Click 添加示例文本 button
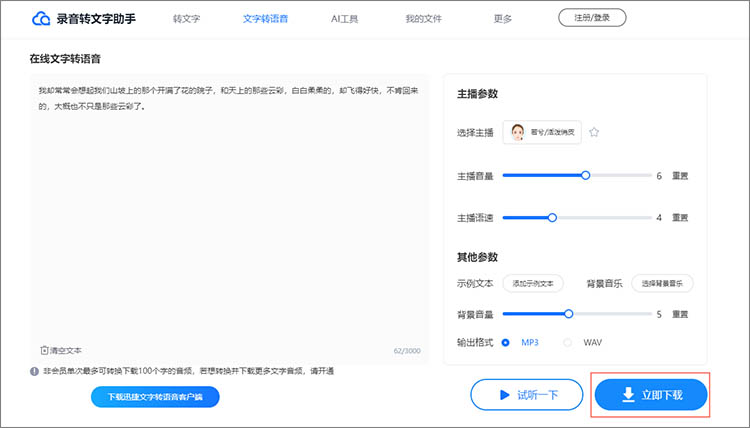The height and width of the screenshot is (428, 750). tap(533, 284)
